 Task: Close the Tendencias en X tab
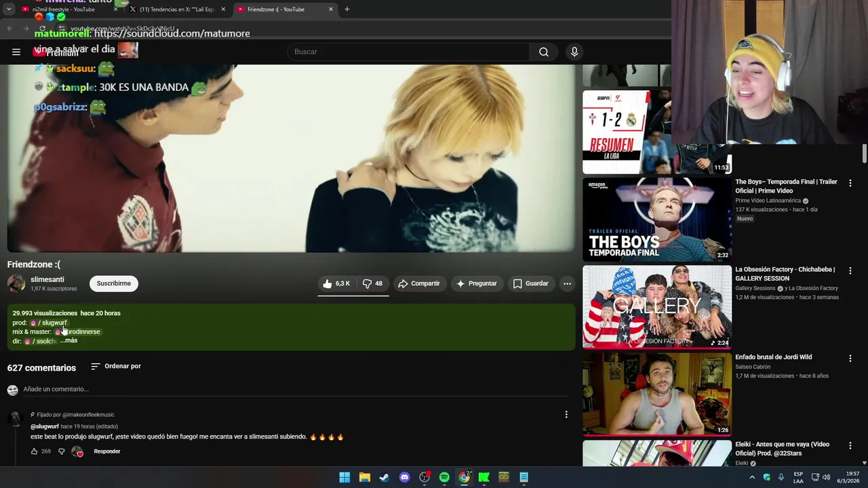pos(223,9)
